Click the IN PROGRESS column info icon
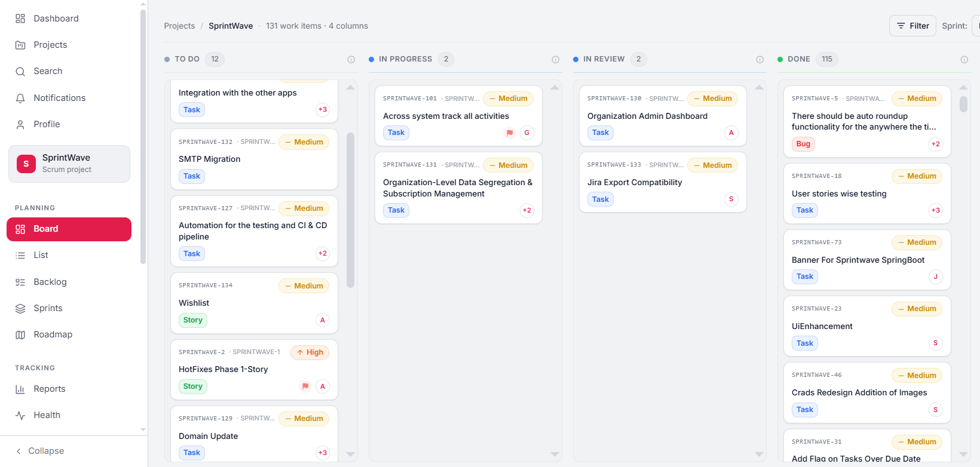Screen dimensions: 980x467 [x=556, y=59]
